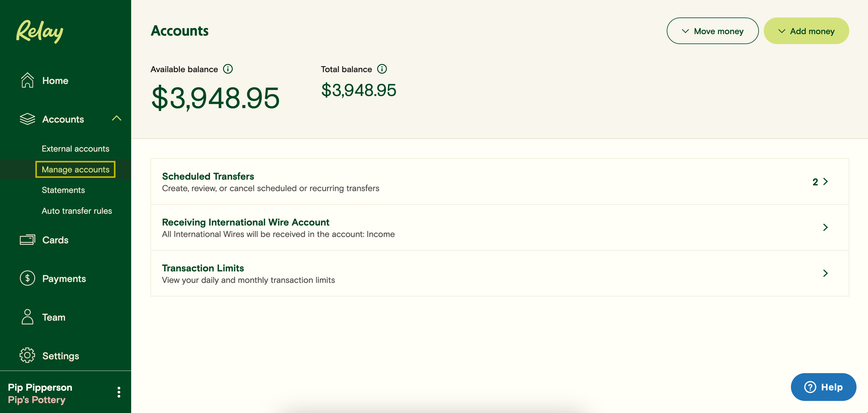Collapse the Accounts sidebar section chevron

[x=117, y=118]
